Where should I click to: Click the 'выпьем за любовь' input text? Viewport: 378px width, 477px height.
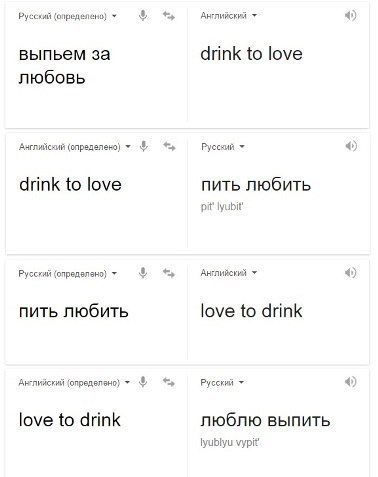tap(64, 66)
